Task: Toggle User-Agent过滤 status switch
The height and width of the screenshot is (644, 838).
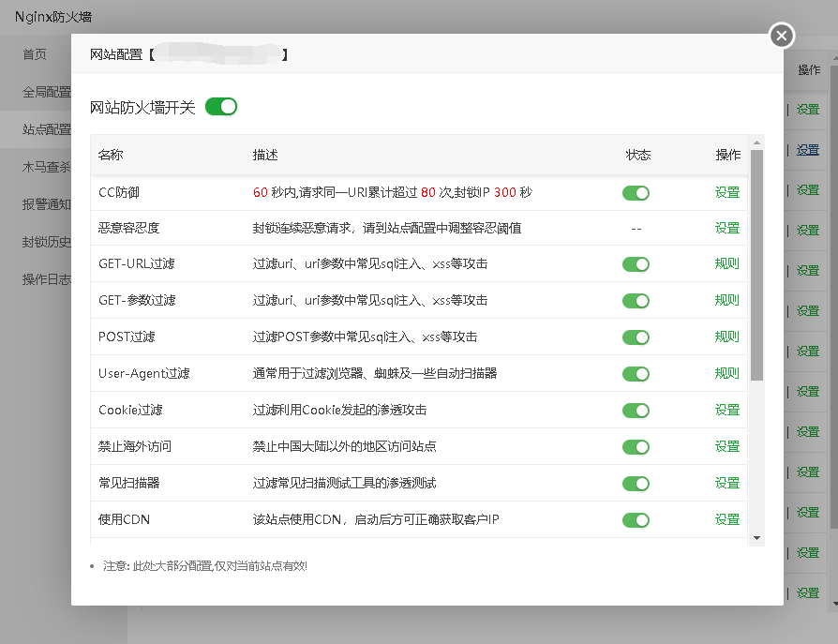Action: pos(636,374)
